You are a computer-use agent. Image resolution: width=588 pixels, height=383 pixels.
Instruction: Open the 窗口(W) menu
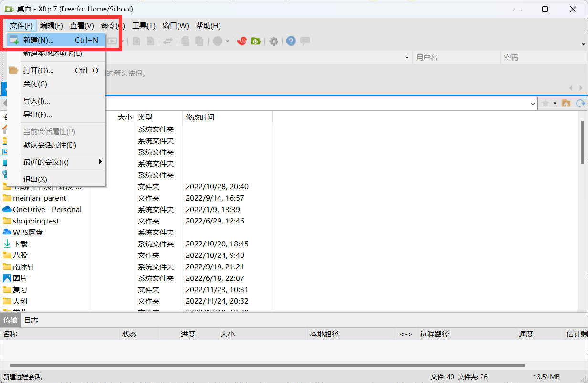[176, 26]
